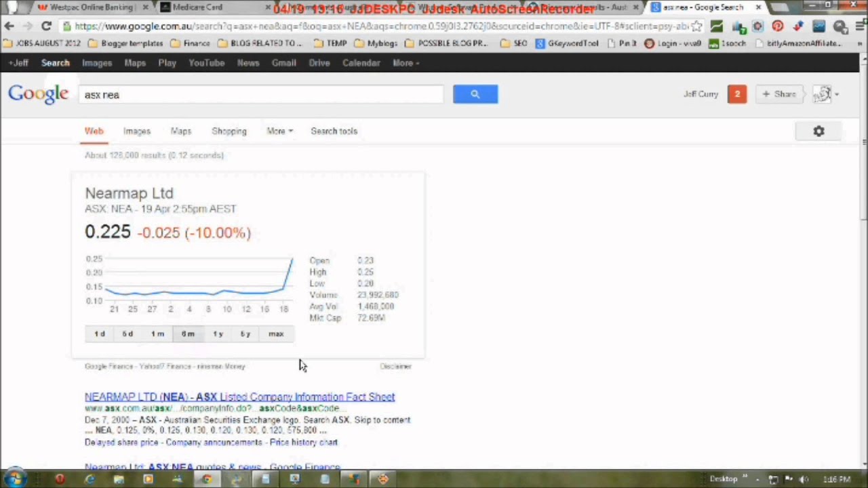Click the volume icon in system tray
Viewport: 868px width, 488px height.
(x=804, y=480)
